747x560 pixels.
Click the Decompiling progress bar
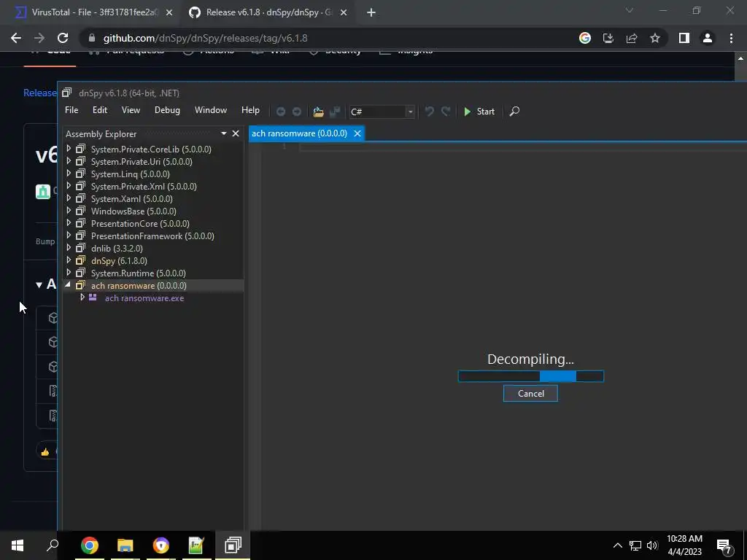[x=531, y=376]
